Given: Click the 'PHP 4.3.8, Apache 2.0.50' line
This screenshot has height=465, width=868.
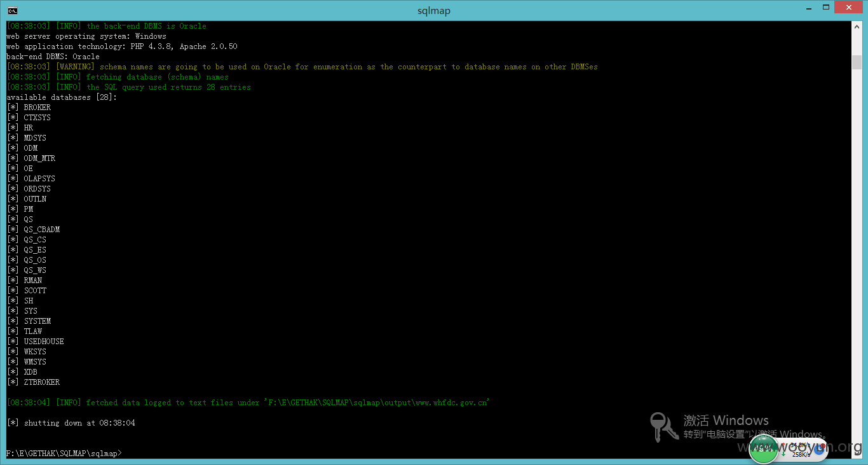Looking at the screenshot, I should coord(122,46).
